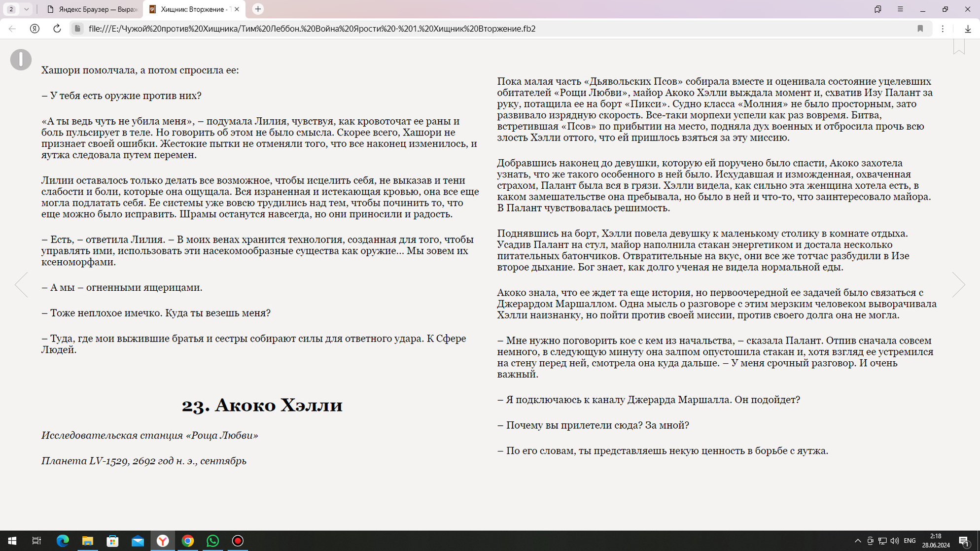The width and height of the screenshot is (980, 551).
Task: Toggle the reader page bookmark ribbon
Action: (x=958, y=46)
